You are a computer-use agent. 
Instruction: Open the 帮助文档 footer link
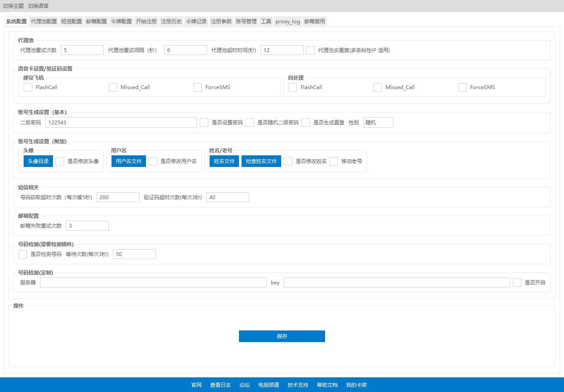tap(327, 385)
